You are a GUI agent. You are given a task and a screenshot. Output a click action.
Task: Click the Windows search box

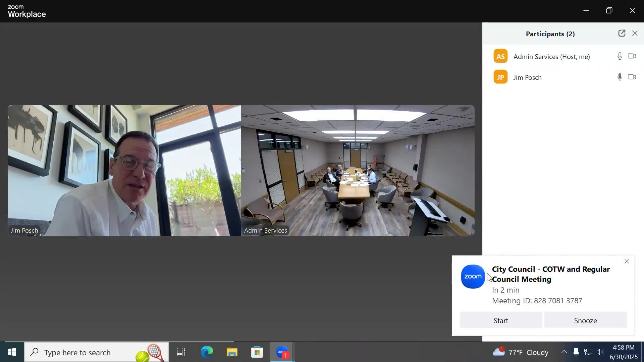click(97, 352)
